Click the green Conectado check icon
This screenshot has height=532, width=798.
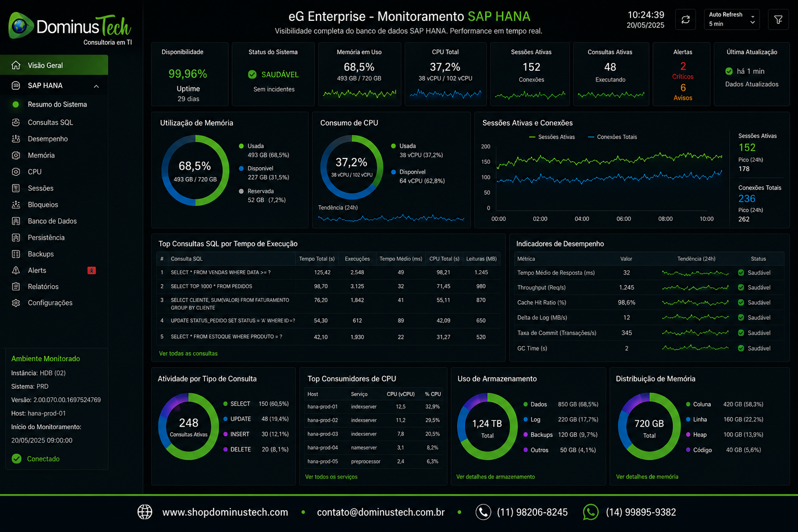click(x=17, y=459)
